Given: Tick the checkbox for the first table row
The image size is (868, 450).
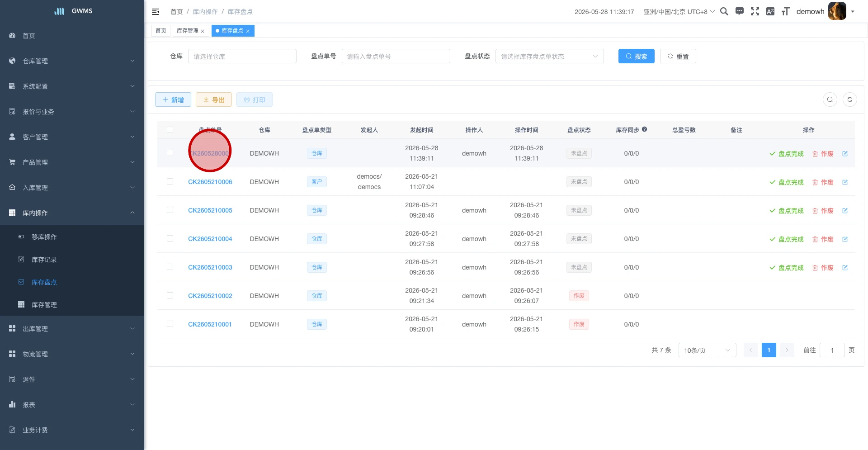Looking at the screenshot, I should (x=170, y=153).
